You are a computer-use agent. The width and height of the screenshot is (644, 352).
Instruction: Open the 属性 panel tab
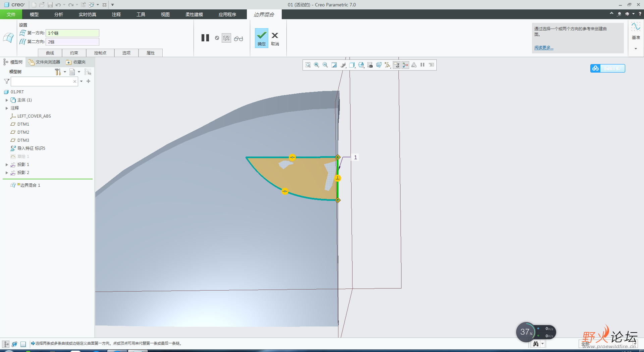[x=151, y=53]
